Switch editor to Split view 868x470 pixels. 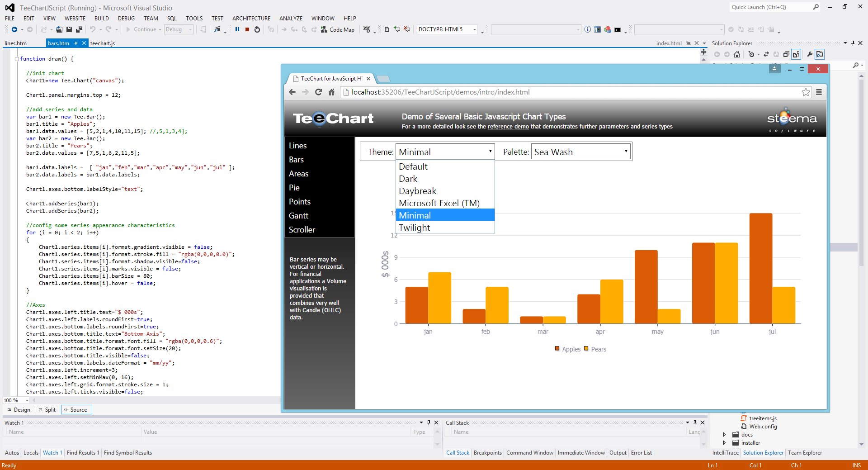coord(47,410)
